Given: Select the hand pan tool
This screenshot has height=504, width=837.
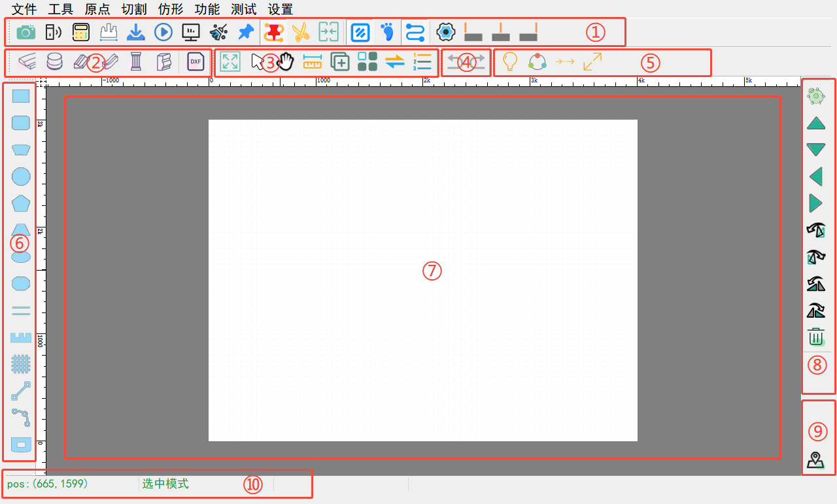Looking at the screenshot, I should point(286,61).
